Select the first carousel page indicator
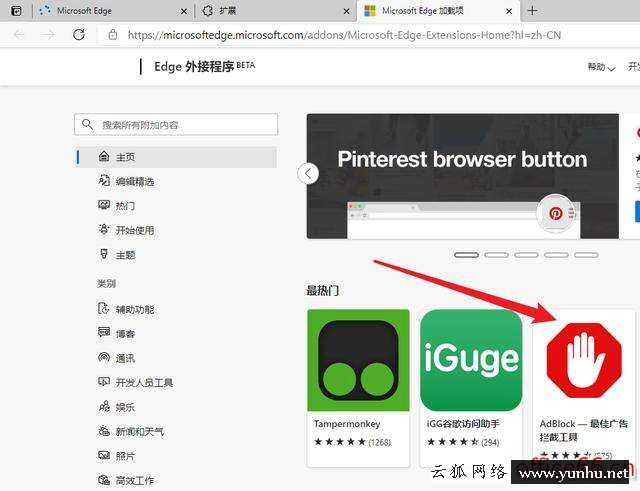Image resolution: width=640 pixels, height=491 pixels. (466, 255)
